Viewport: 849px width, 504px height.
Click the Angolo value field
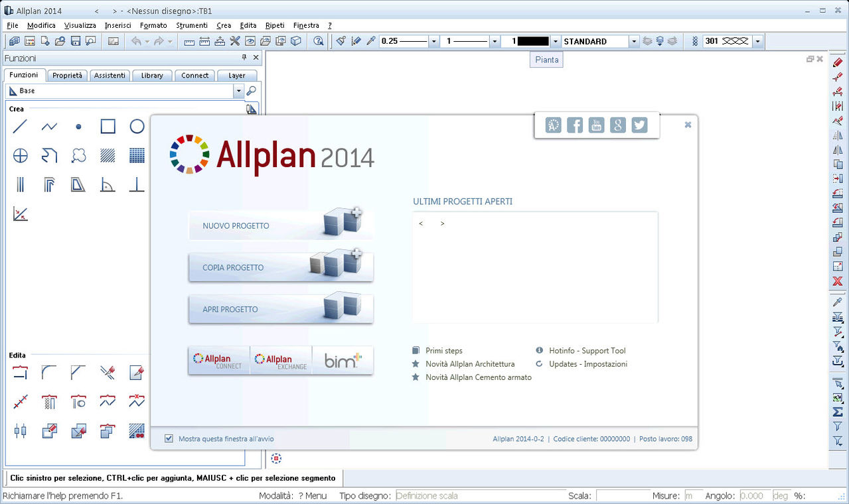tap(754, 496)
